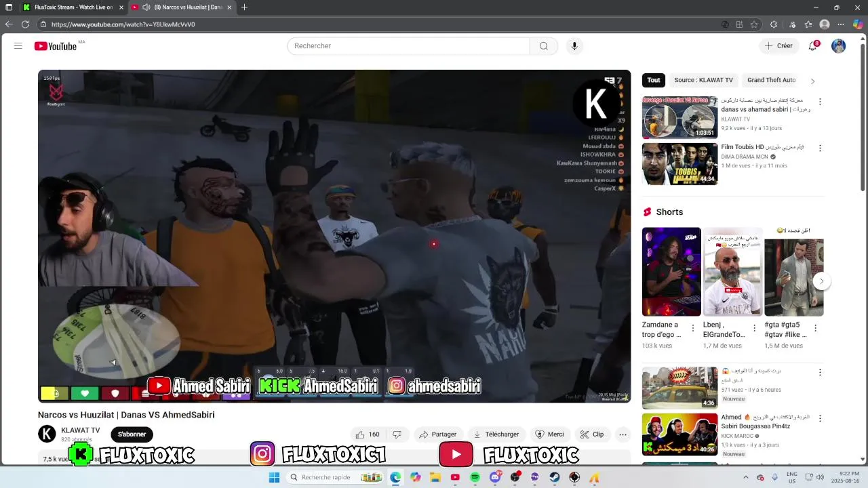Select the Source : KLAWAT TV chip

[x=703, y=80]
